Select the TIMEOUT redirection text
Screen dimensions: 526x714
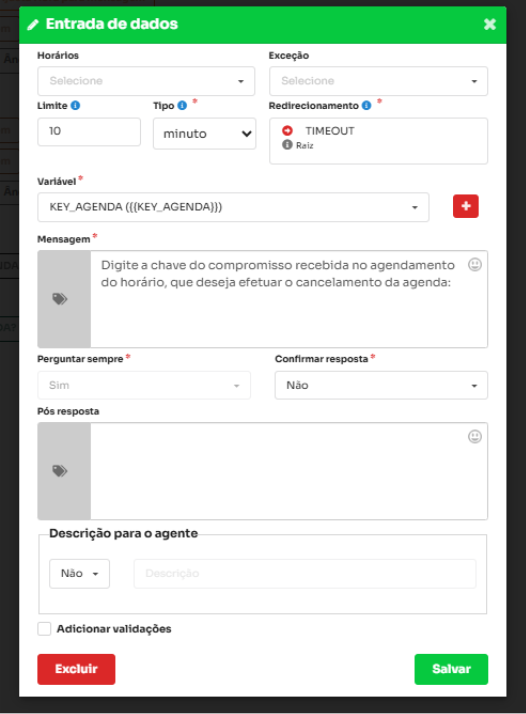[x=330, y=131]
